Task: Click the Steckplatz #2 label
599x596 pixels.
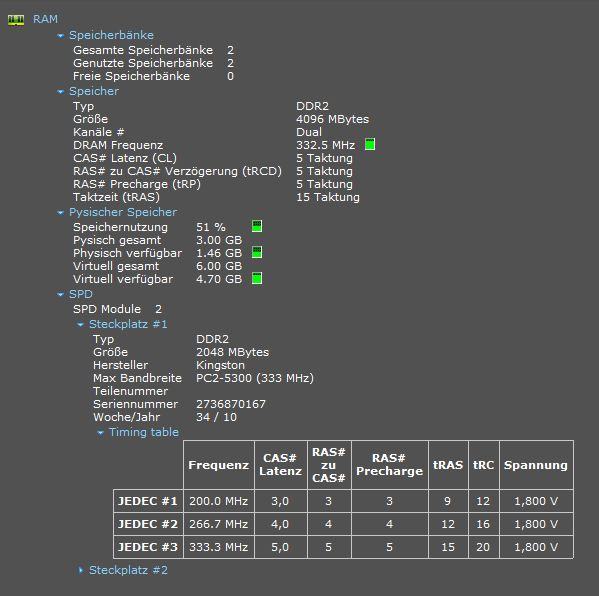Action: [x=128, y=570]
